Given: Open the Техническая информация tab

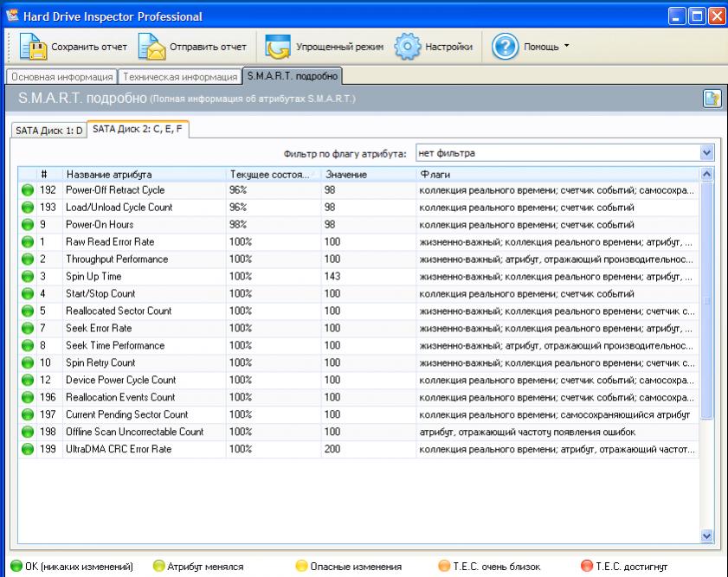Looking at the screenshot, I should [x=179, y=77].
